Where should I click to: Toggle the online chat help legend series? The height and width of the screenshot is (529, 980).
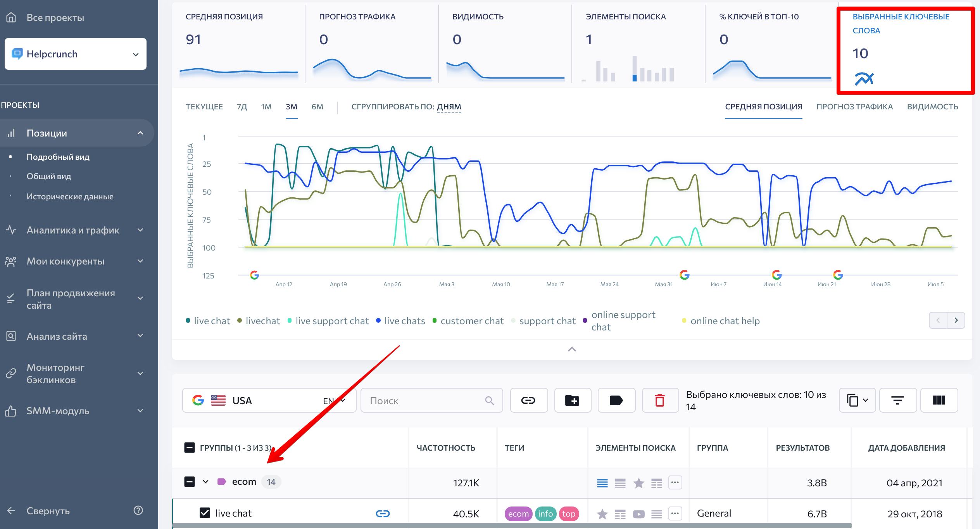(x=721, y=321)
